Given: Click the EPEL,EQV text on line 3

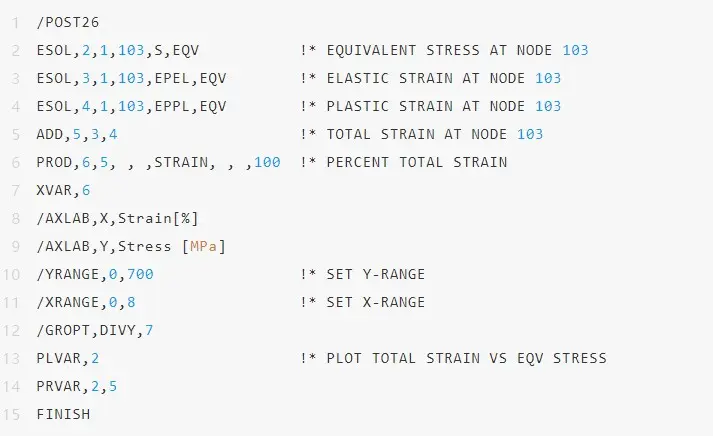Looking at the screenshot, I should (x=190, y=79).
